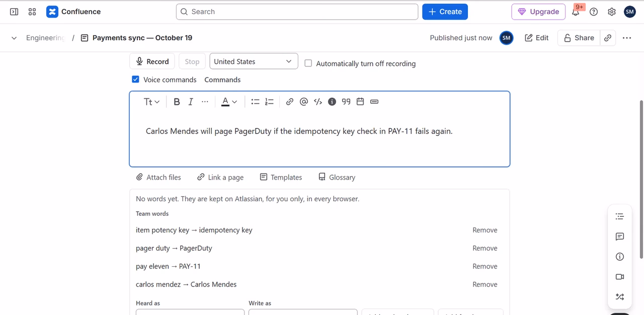Click the Create button
The height and width of the screenshot is (315, 644).
click(x=445, y=12)
